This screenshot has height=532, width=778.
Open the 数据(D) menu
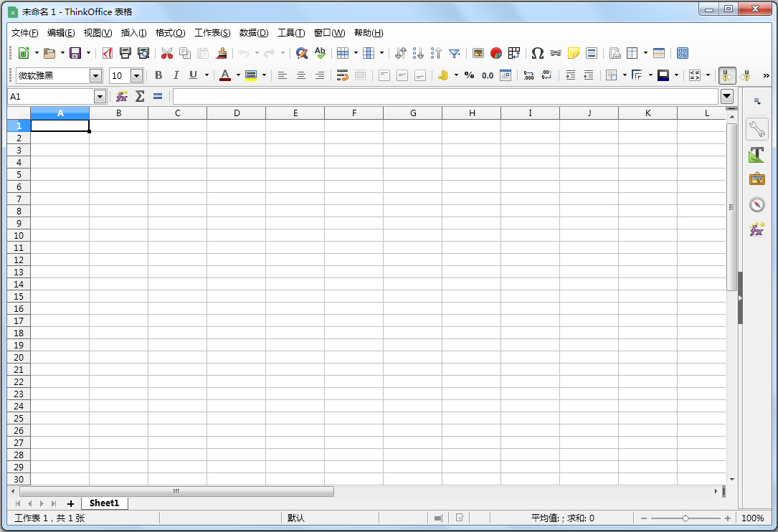point(254,33)
